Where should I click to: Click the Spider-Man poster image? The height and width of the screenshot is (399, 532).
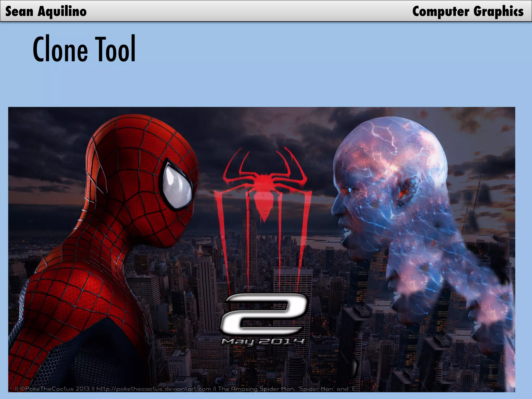coord(262,249)
